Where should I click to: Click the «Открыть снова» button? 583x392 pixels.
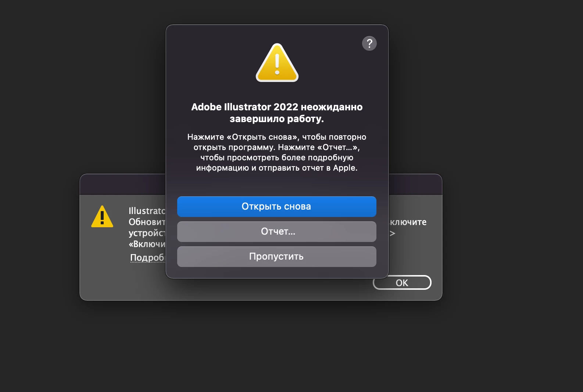point(277,207)
